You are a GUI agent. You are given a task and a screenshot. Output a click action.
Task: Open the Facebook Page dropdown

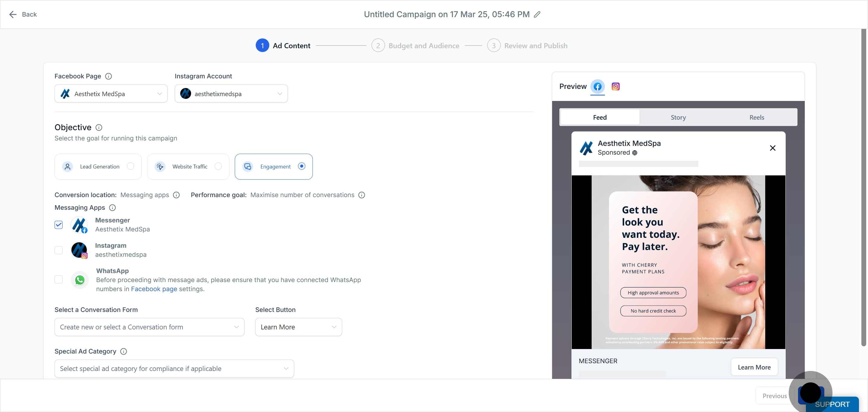click(x=111, y=94)
